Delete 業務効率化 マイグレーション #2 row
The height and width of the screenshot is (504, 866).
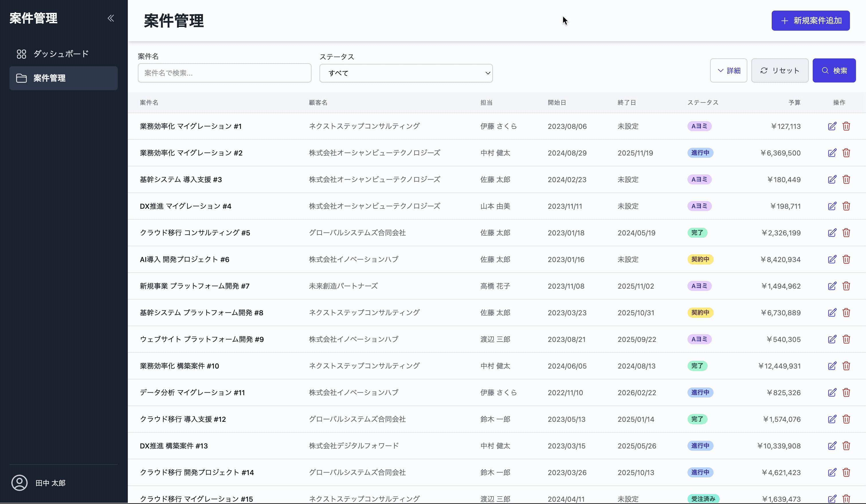pyautogui.click(x=846, y=153)
